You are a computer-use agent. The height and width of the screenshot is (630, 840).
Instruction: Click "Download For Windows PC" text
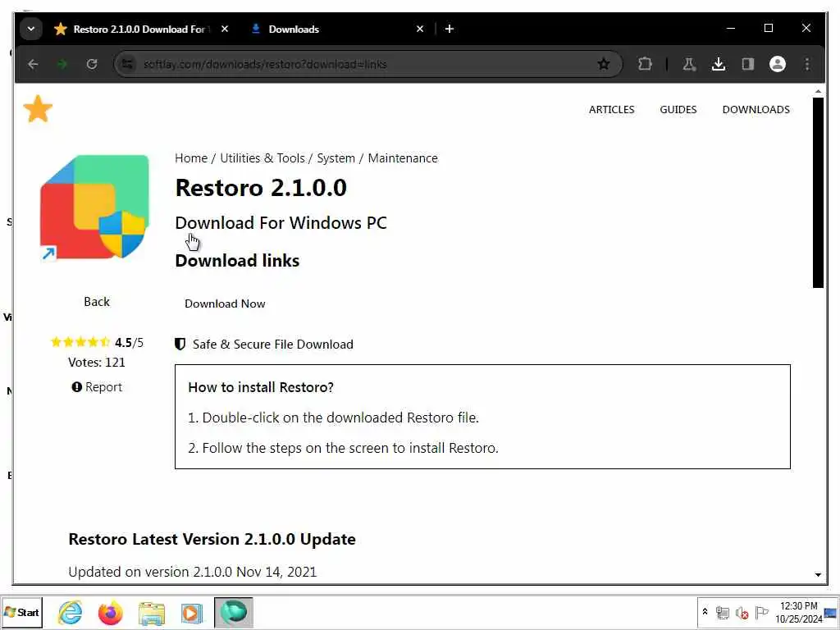[281, 223]
